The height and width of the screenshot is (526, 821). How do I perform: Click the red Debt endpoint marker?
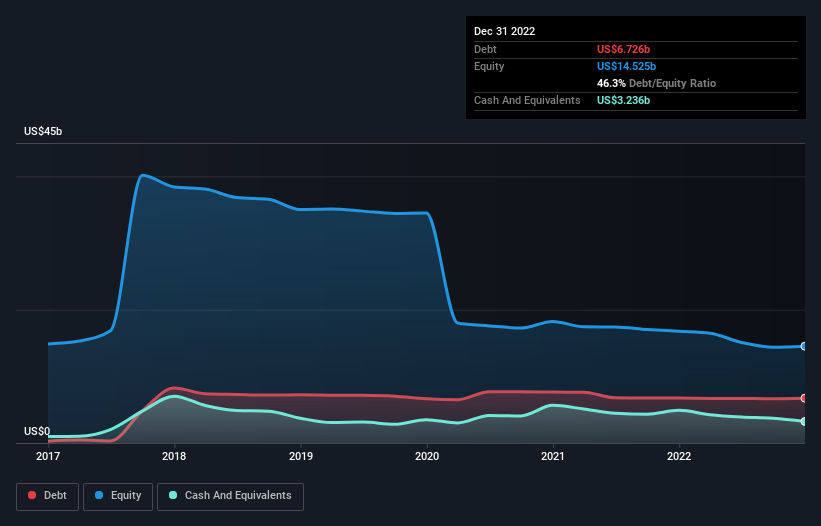point(804,398)
